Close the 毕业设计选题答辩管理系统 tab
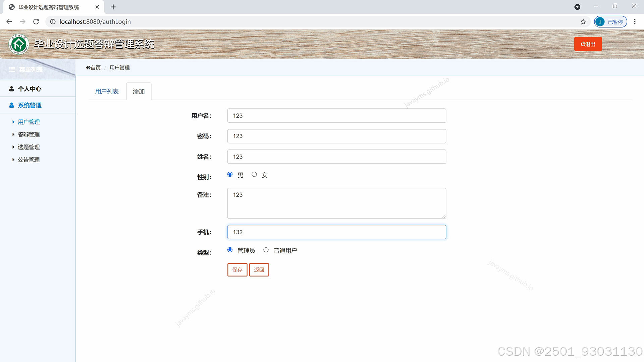This screenshot has width=644, height=362. (x=97, y=7)
